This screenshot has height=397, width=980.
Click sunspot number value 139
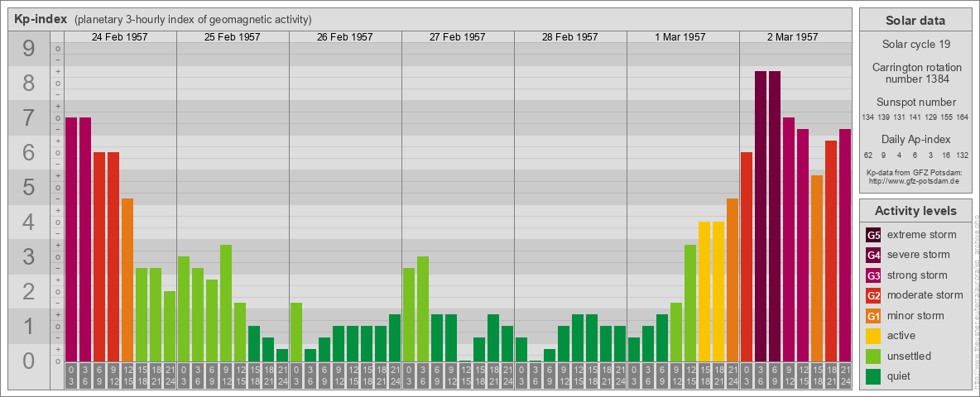[x=883, y=117]
